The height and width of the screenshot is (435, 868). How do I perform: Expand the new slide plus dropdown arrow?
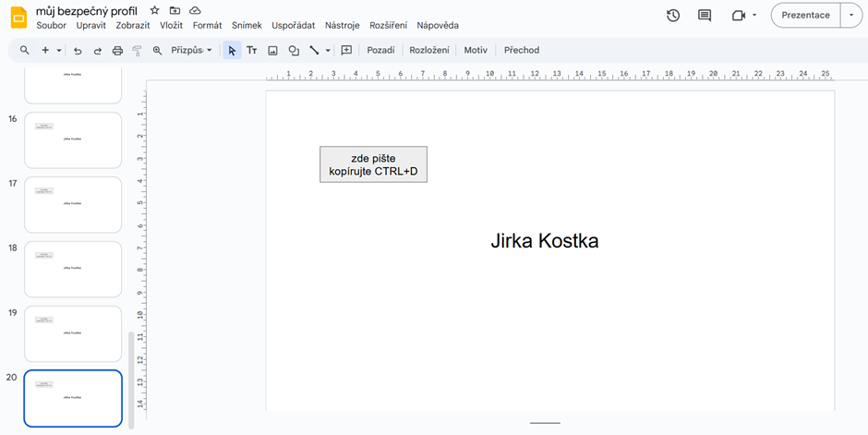(x=59, y=51)
